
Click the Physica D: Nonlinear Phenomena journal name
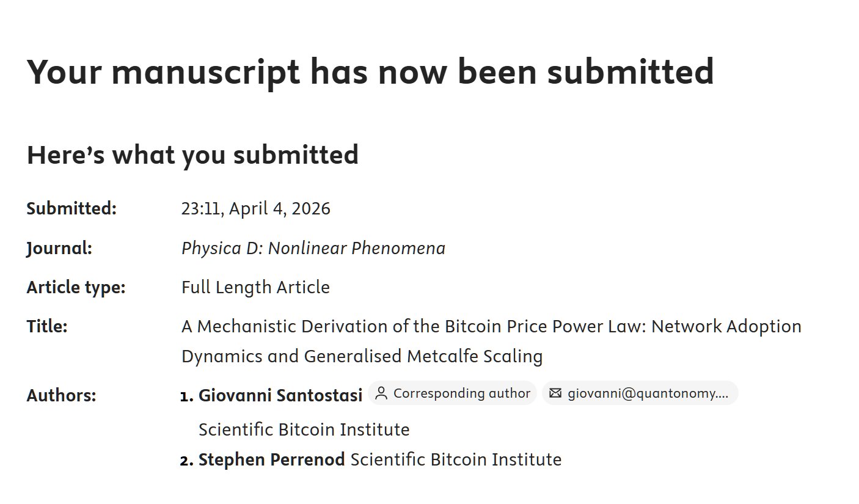click(x=313, y=248)
